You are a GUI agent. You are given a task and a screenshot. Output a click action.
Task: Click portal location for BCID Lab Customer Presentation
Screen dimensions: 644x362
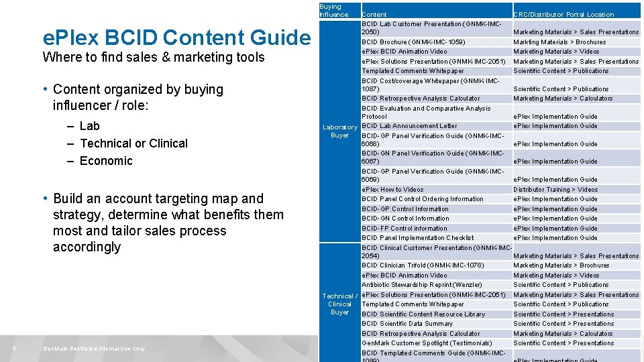click(x=577, y=28)
